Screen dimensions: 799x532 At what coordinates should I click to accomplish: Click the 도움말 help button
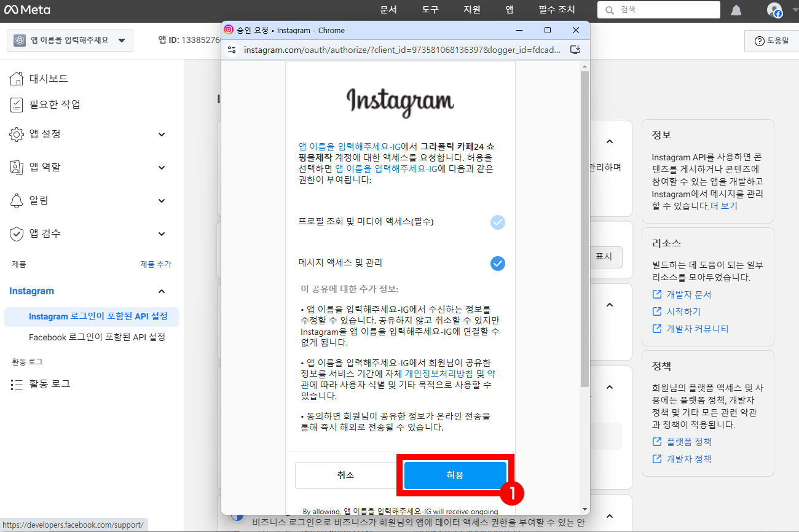[x=771, y=41]
